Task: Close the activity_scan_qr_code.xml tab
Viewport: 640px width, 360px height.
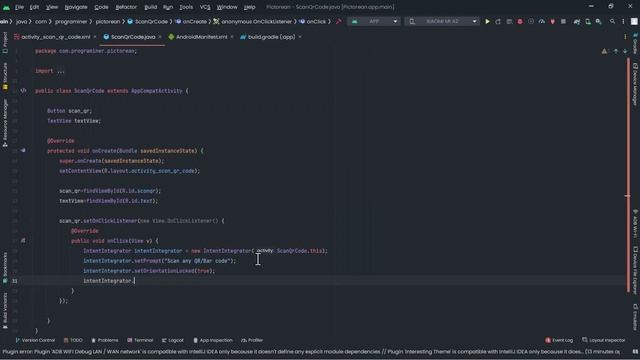Action: (x=95, y=37)
